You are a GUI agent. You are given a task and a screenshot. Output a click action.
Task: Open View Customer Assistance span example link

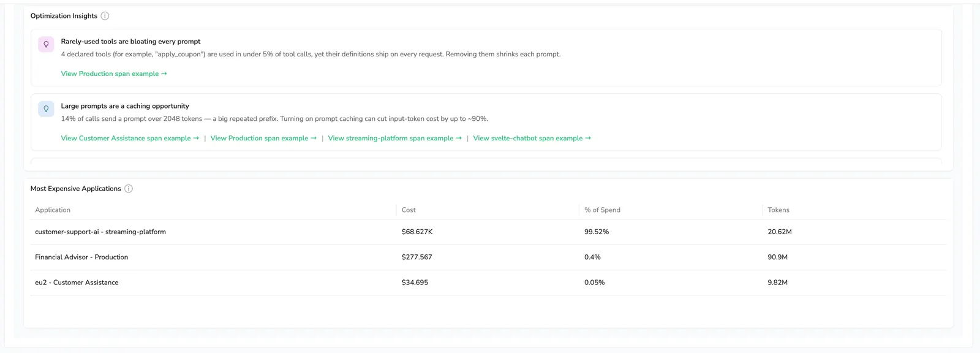(x=130, y=138)
